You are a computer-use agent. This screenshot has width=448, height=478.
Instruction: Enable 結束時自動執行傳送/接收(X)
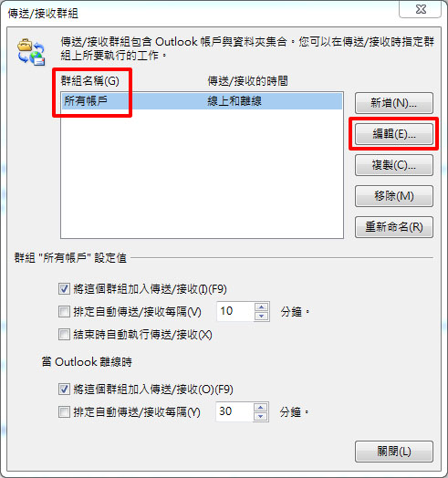click(64, 335)
